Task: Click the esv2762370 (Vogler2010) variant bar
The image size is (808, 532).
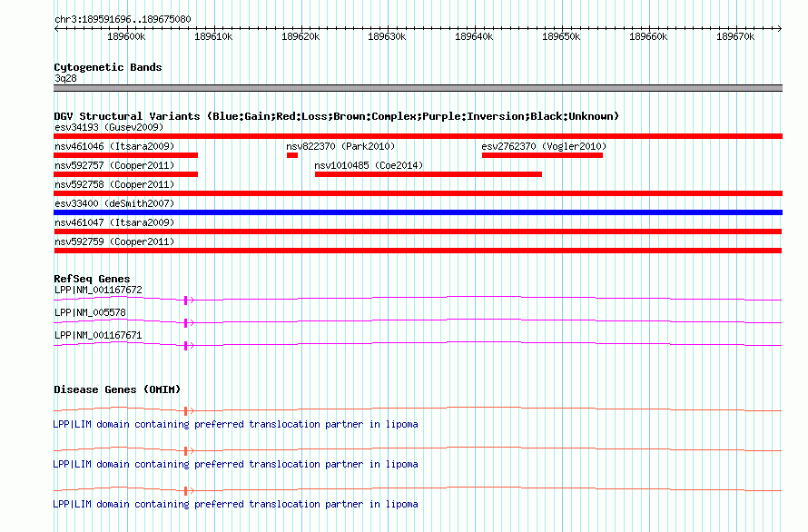Action: (542, 155)
